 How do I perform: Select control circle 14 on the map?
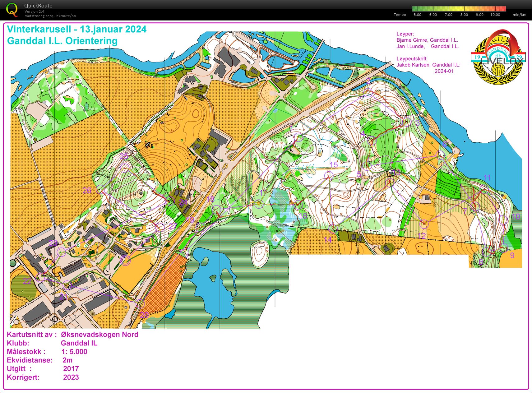[x=333, y=229]
